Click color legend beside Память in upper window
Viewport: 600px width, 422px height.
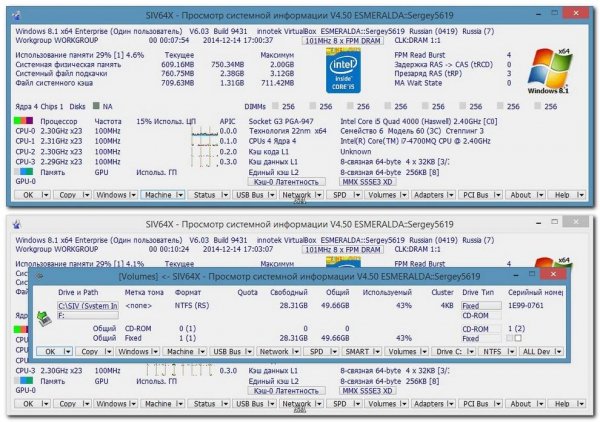click(x=23, y=172)
